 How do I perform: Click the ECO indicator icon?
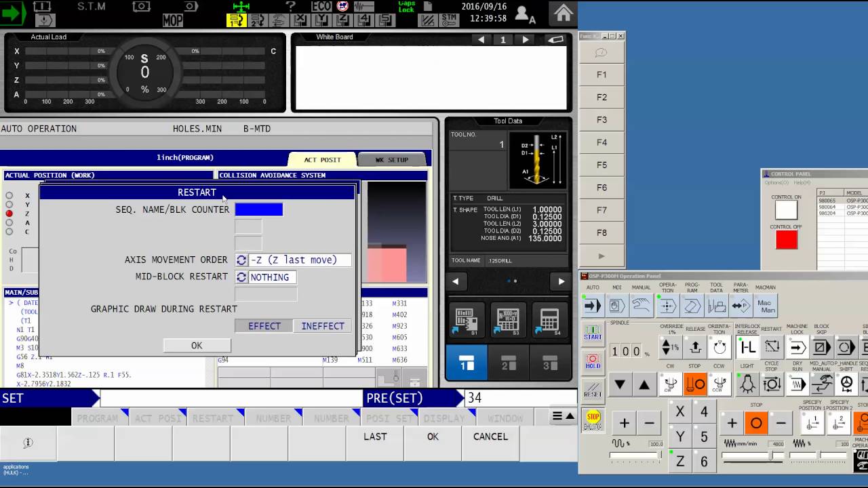pyautogui.click(x=322, y=6)
